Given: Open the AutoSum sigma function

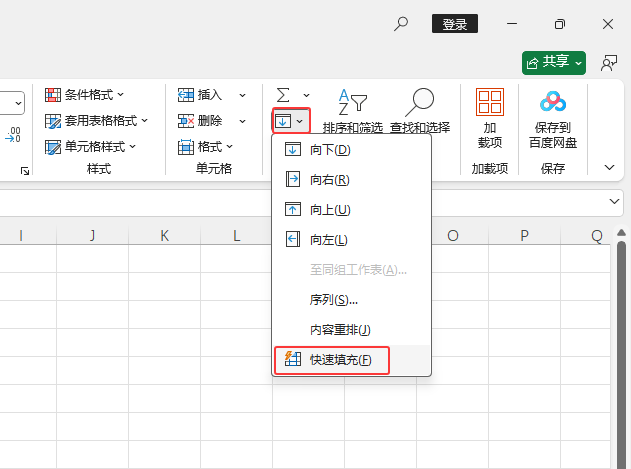Looking at the screenshot, I should coord(284,94).
